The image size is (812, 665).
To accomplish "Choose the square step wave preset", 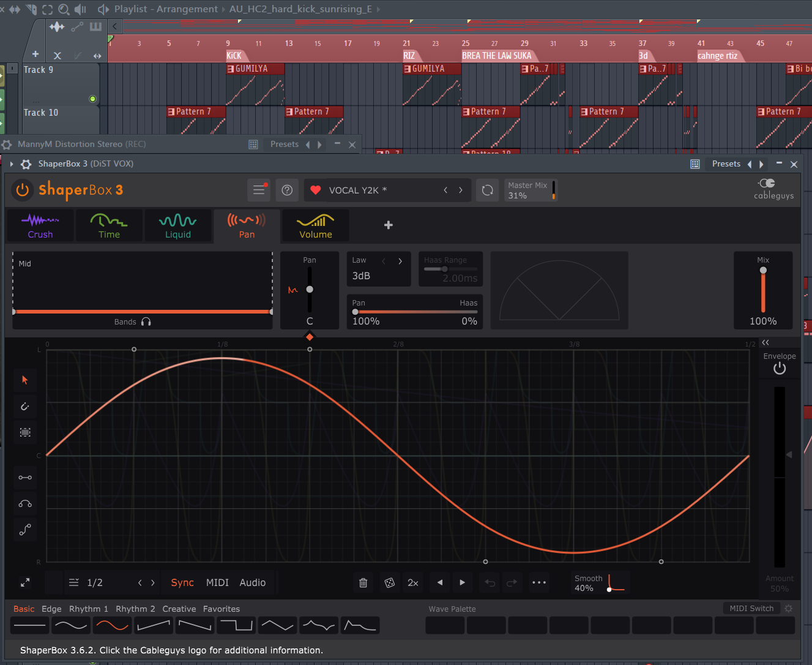I will [236, 625].
